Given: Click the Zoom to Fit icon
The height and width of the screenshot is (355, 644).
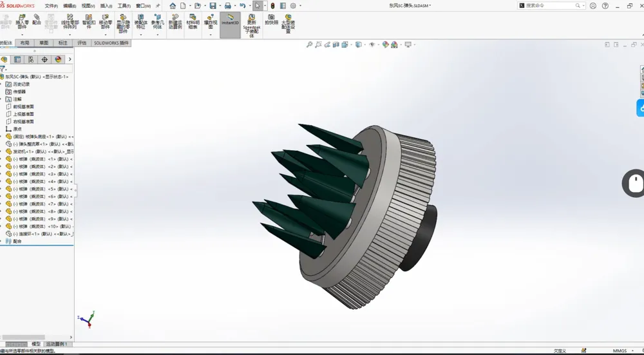Looking at the screenshot, I should pyautogui.click(x=310, y=45).
